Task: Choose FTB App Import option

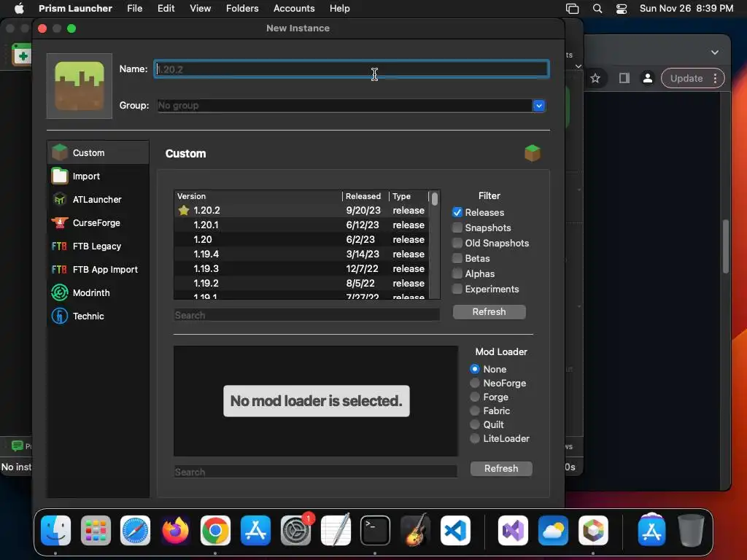Action: [98, 270]
